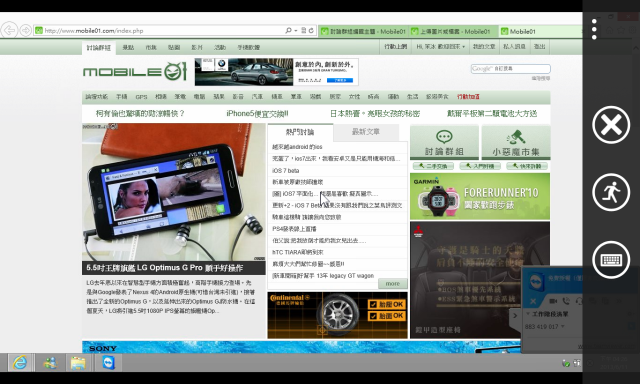Open 影片 in top navigation
Viewport: 640px width, 384px height.
point(197,47)
